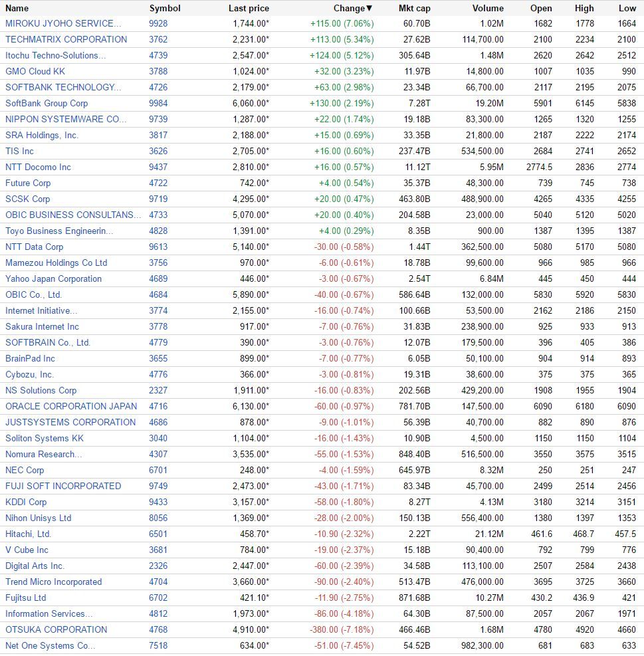
Task: Click symbol 7518 link
Action: pos(158,645)
